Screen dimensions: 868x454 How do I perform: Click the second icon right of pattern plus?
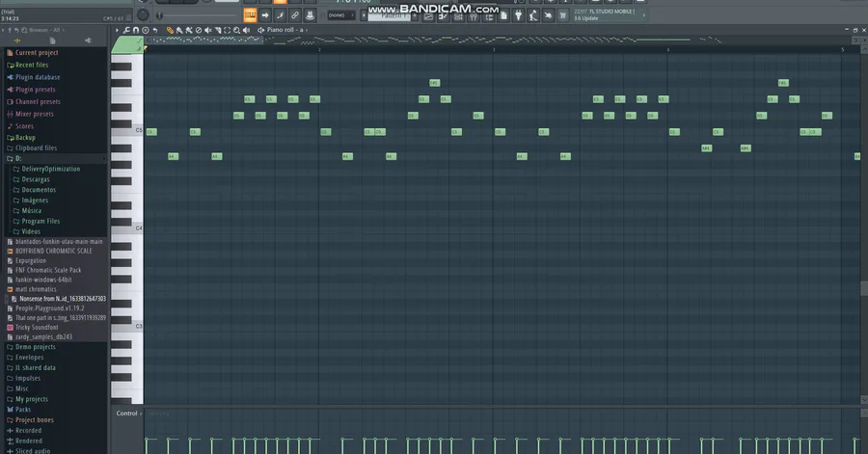pyautogui.click(x=444, y=16)
